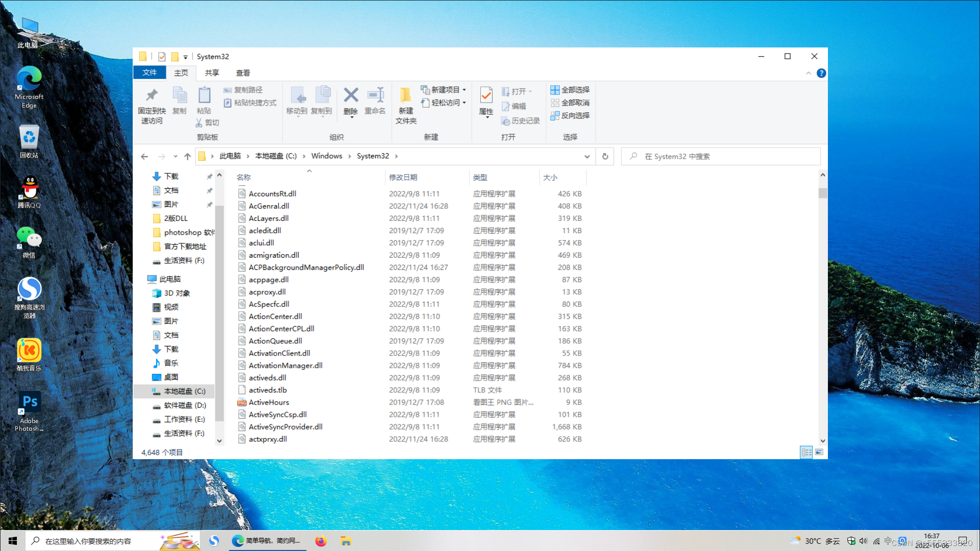Open the New Item (新建项目) dropdown
Image resolution: width=980 pixels, height=551 pixels.
[x=444, y=90]
